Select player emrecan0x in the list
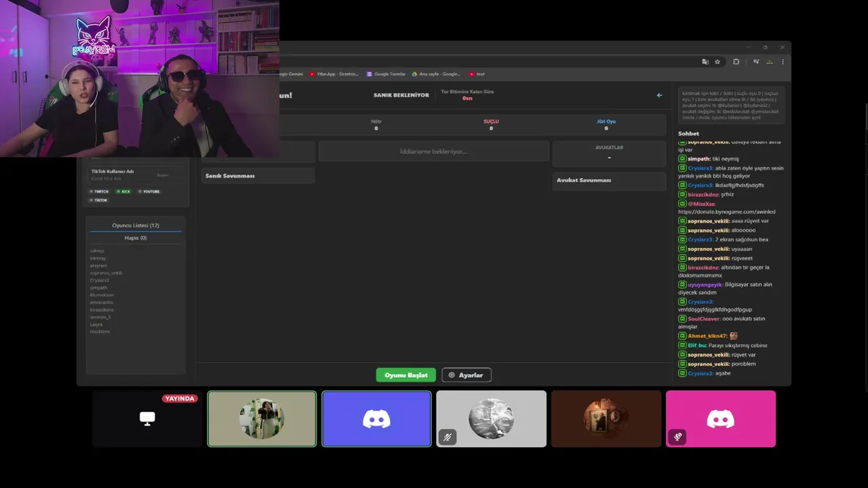Screen dimensions: 868x488 (x=102, y=302)
